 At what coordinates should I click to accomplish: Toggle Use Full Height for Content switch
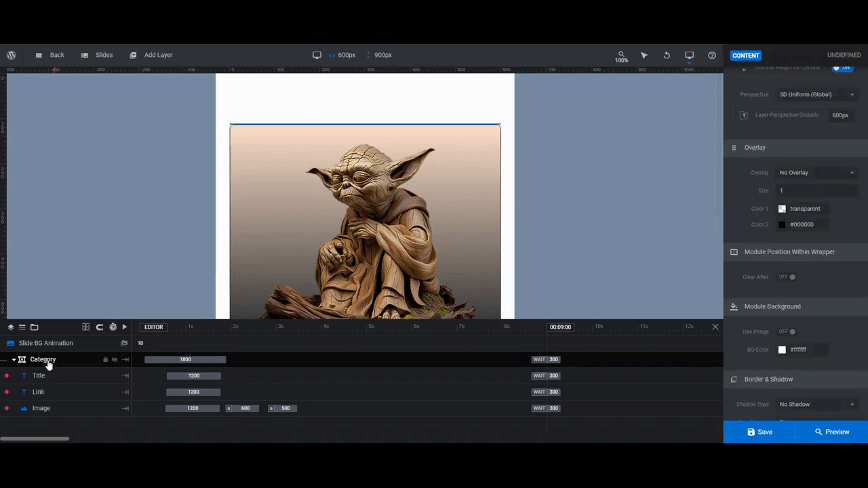tap(842, 68)
